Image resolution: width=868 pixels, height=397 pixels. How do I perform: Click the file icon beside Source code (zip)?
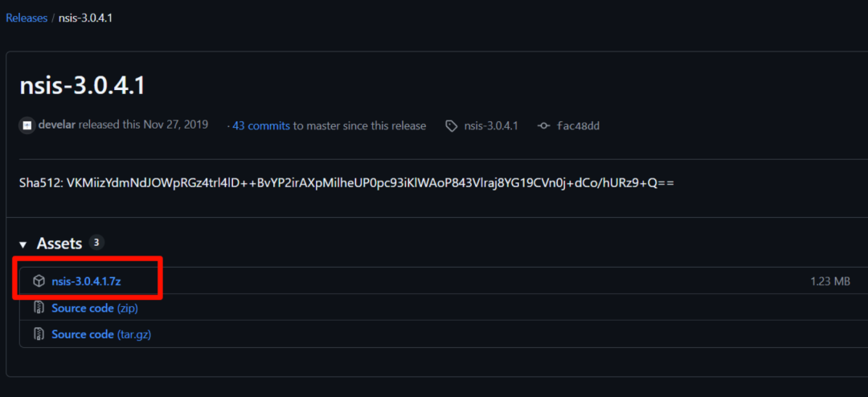[x=39, y=308]
